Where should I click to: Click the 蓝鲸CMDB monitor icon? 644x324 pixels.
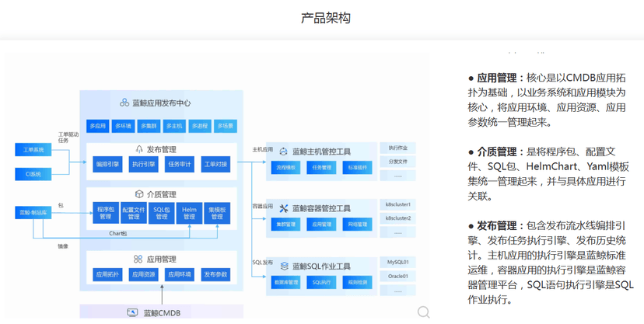click(132, 312)
